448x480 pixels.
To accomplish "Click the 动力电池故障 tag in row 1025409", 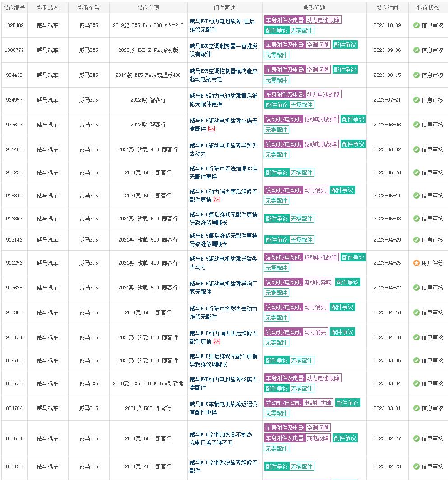I will click(323, 20).
